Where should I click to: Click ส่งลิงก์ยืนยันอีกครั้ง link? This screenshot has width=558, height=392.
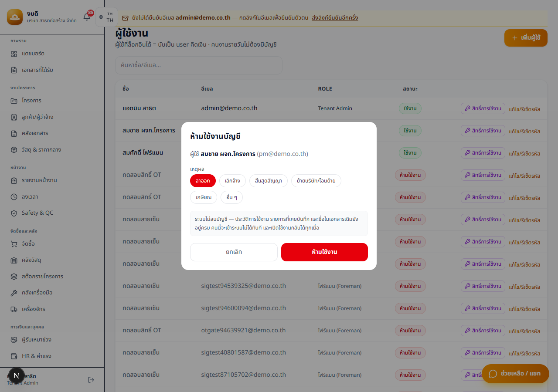click(335, 18)
